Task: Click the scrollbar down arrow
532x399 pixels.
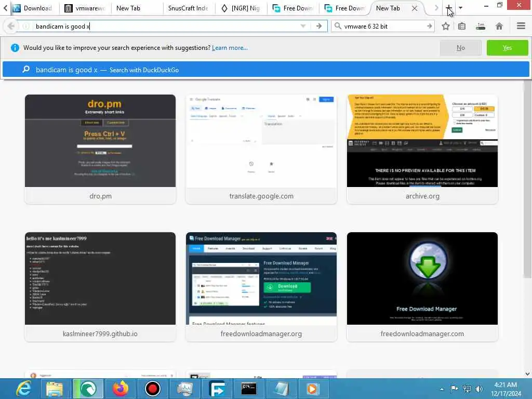Action: tap(527, 374)
